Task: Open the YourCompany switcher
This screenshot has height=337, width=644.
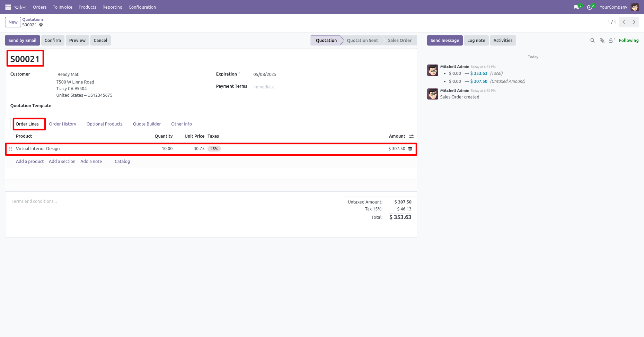Action: [x=613, y=7]
